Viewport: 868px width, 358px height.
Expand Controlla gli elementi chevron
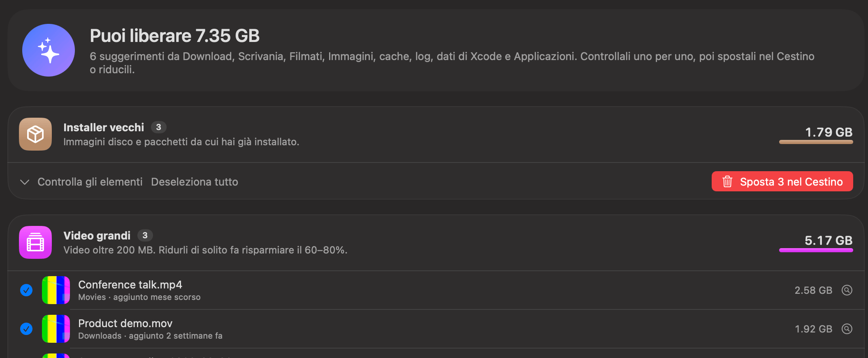point(25,182)
